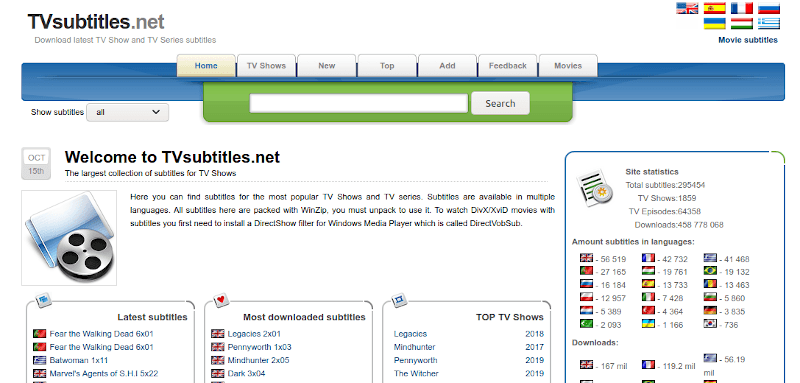Click the flag beside 12 957

click(586, 297)
